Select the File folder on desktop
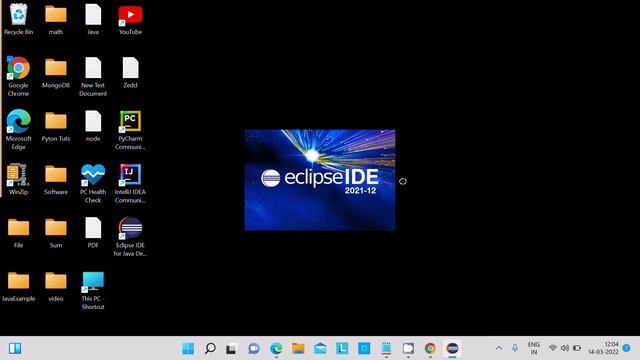Viewport: 640px width, 360px height. (x=18, y=233)
